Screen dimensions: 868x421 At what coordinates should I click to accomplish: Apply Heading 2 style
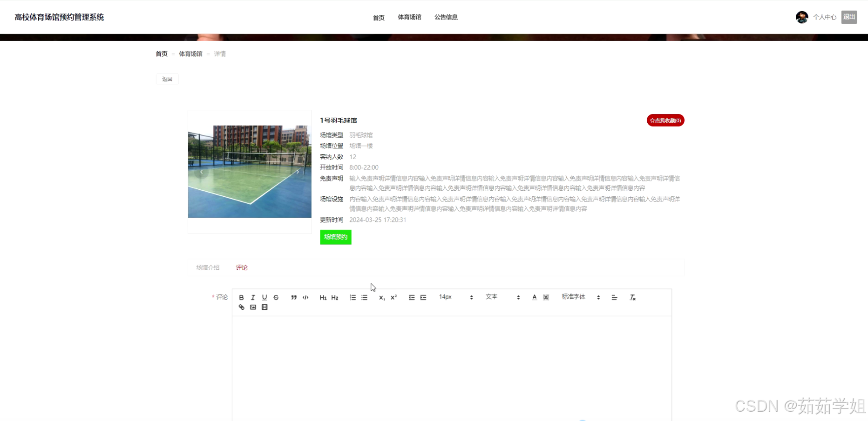335,297
